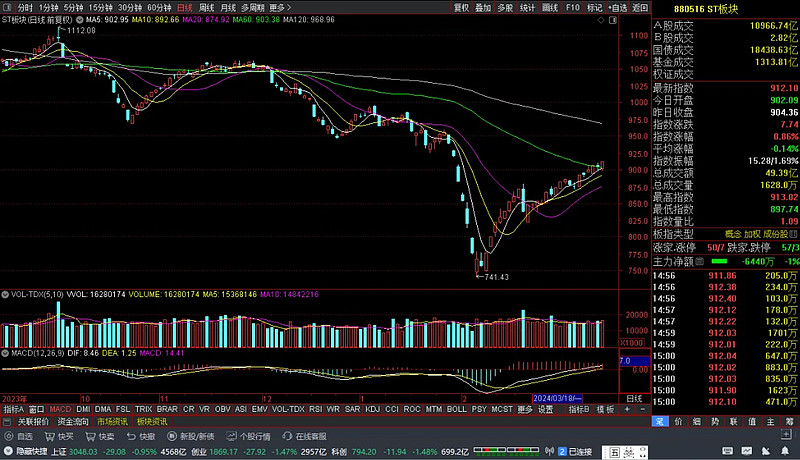Click the F10 company info button
The width and height of the screenshot is (800, 460).
(572, 7)
